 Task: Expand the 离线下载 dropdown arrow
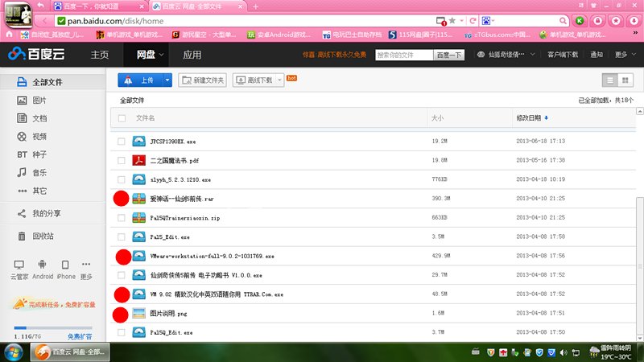point(279,80)
